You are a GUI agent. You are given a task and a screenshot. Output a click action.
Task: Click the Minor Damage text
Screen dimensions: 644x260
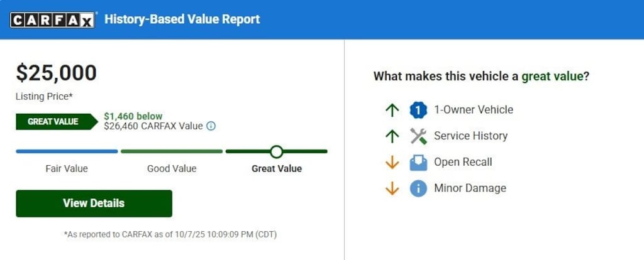(470, 188)
